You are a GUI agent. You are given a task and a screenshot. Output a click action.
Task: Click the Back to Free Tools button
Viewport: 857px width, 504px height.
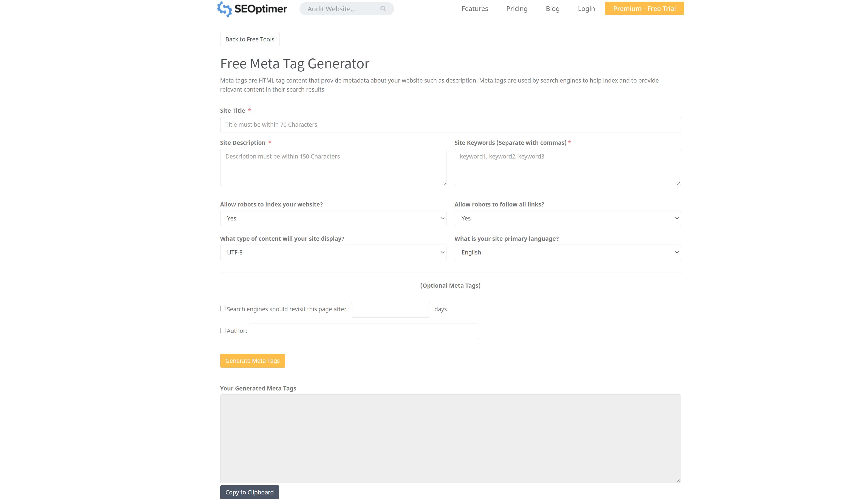(250, 39)
